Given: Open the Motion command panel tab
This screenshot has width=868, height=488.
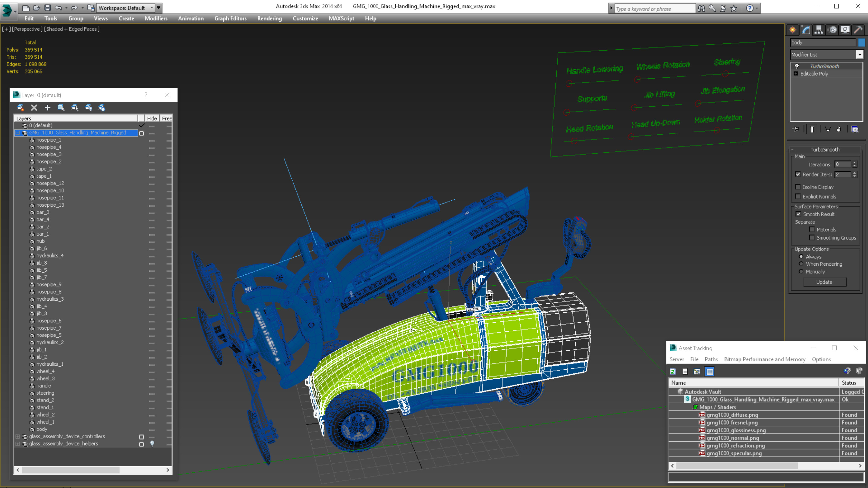Looking at the screenshot, I should click(832, 30).
